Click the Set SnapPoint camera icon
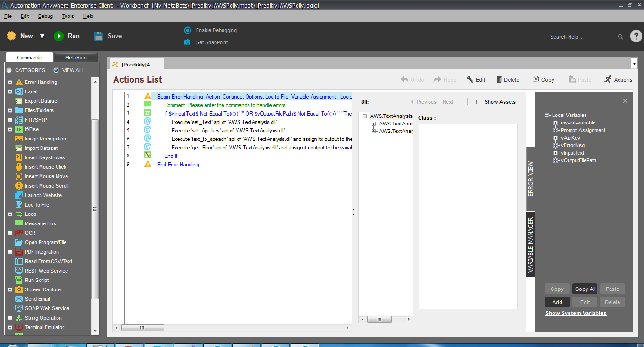The width and height of the screenshot is (644, 347). coord(187,42)
